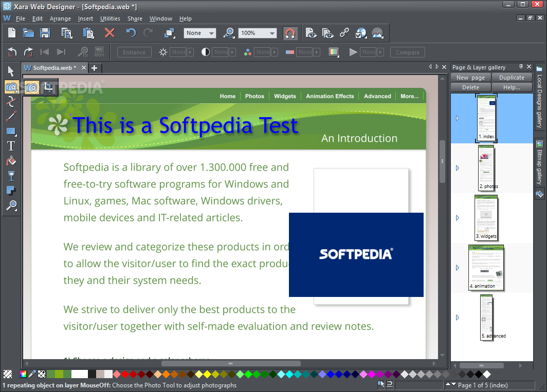Select the Shape Editor tool

pos(11,101)
